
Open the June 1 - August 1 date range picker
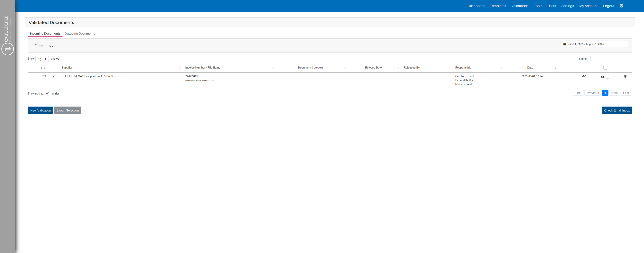pyautogui.click(x=594, y=44)
